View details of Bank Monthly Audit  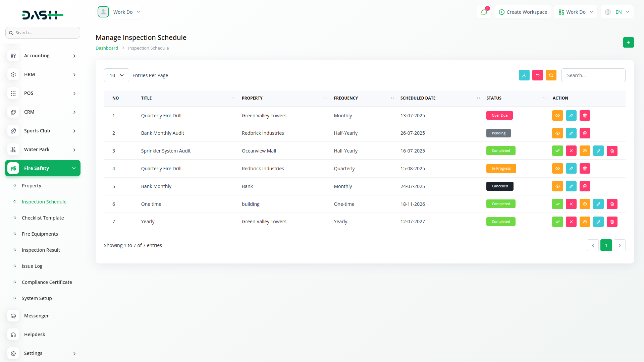[x=557, y=133]
